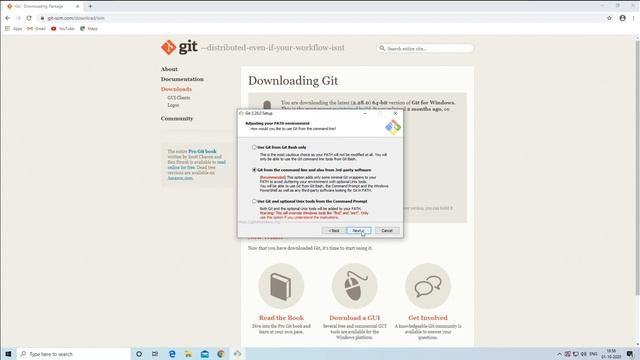Open the Apps bookmark shortcut
Screen dimensions: 640x360
pos(13,29)
